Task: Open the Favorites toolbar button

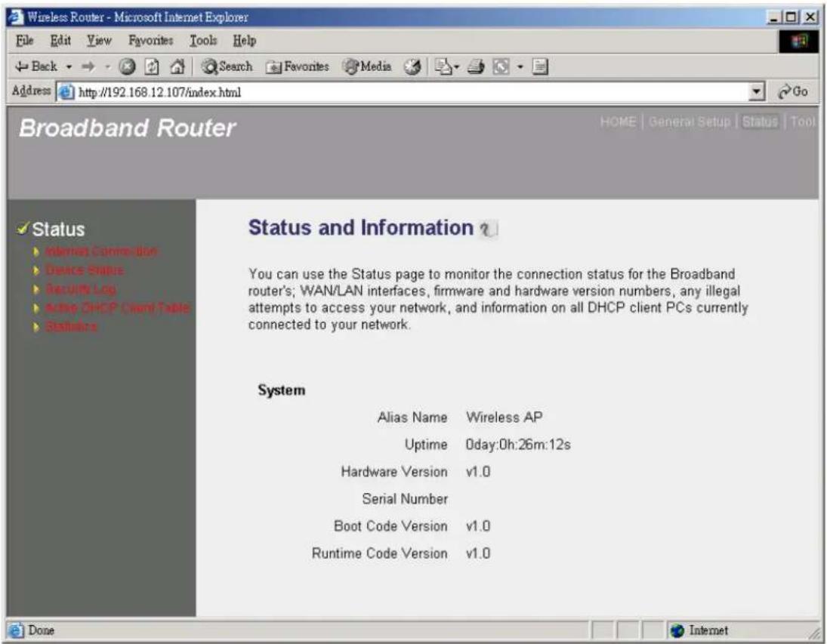Action: click(298, 66)
